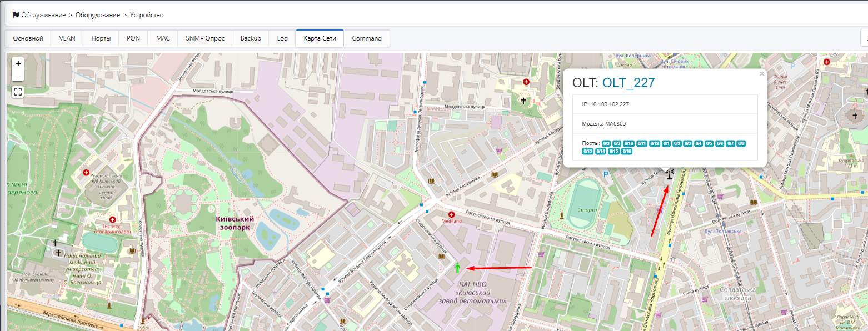Switch to the Command tab

point(367,38)
